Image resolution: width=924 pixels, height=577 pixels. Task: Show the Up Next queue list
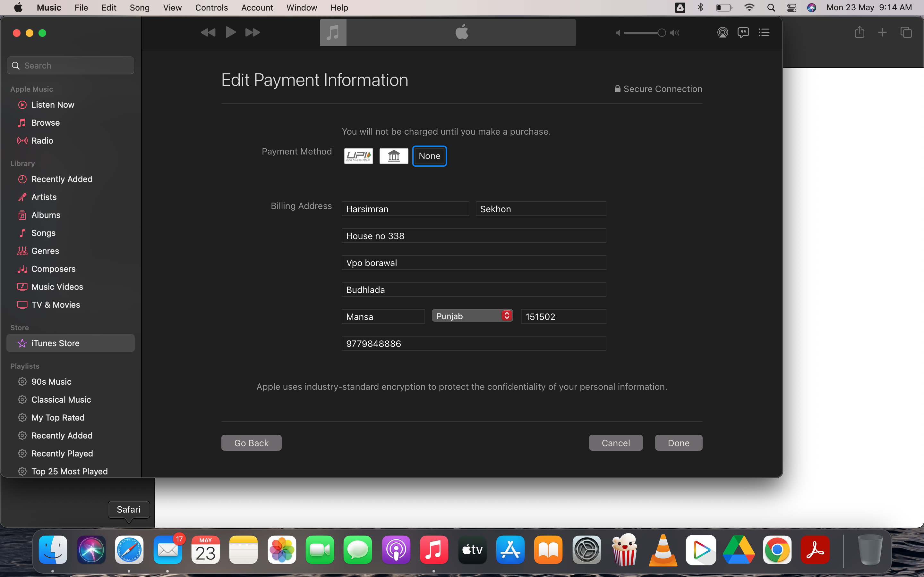pos(764,32)
